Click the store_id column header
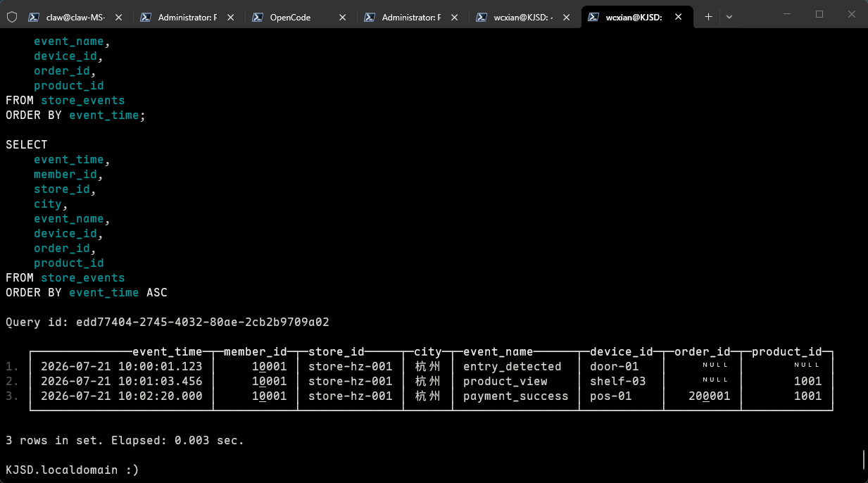The height and width of the screenshot is (483, 868). 336,351
